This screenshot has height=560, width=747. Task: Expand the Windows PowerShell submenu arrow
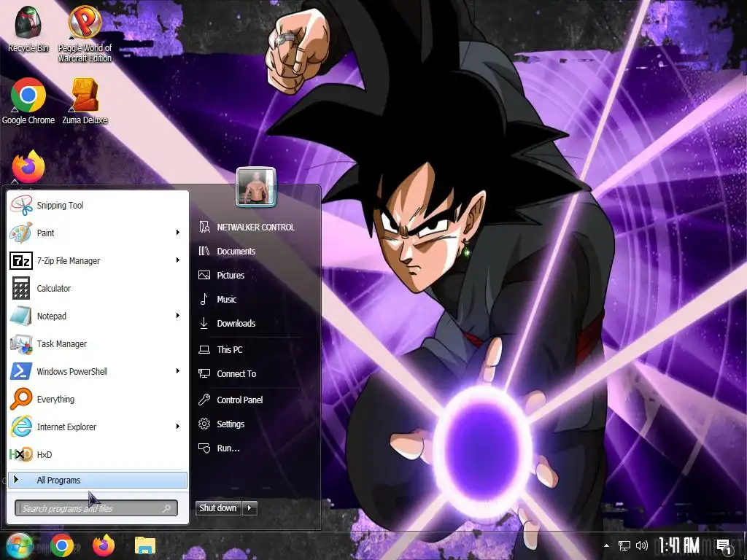click(178, 371)
